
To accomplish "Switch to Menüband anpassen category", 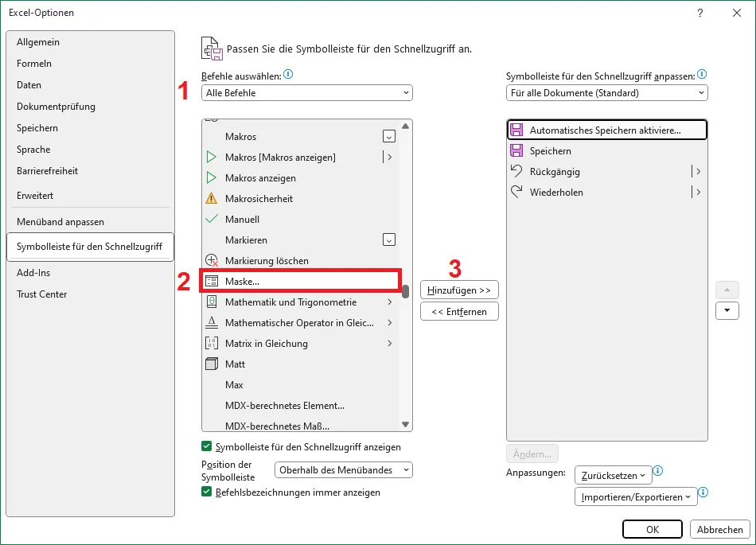I will point(60,221).
